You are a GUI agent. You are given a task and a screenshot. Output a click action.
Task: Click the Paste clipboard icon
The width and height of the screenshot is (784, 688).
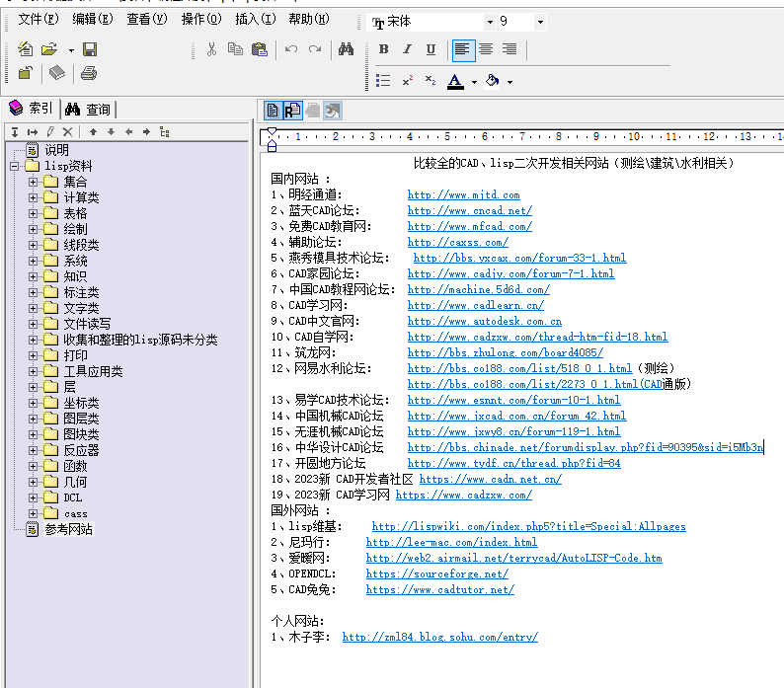click(x=260, y=49)
